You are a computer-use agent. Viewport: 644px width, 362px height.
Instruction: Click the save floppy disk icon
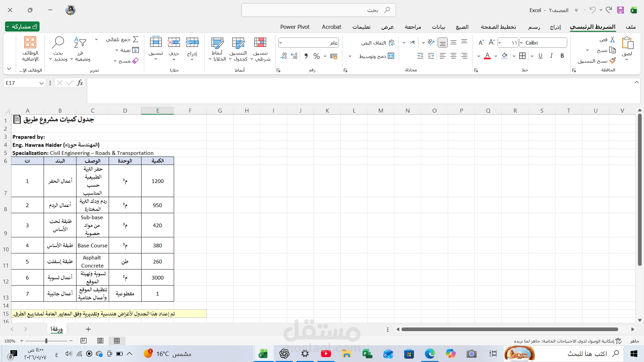[621, 10]
